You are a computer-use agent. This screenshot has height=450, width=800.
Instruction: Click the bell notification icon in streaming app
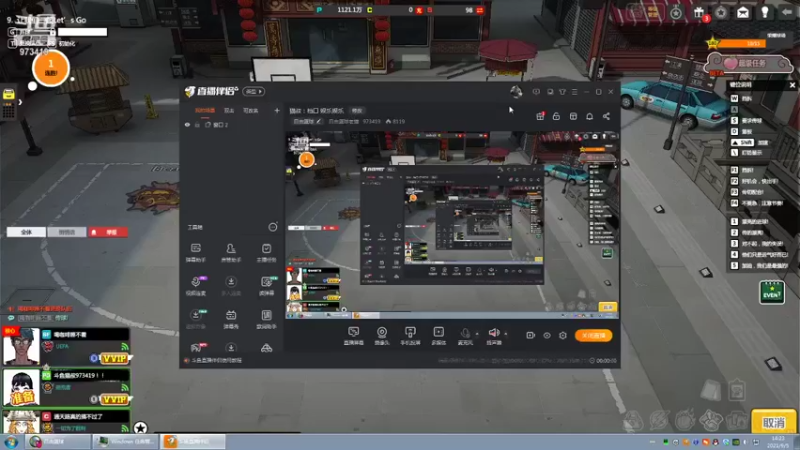[x=589, y=116]
